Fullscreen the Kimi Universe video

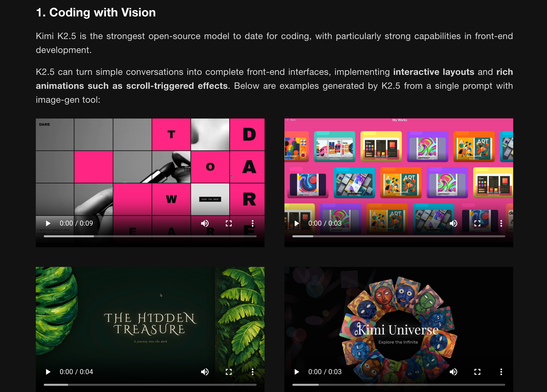pyautogui.click(x=477, y=372)
